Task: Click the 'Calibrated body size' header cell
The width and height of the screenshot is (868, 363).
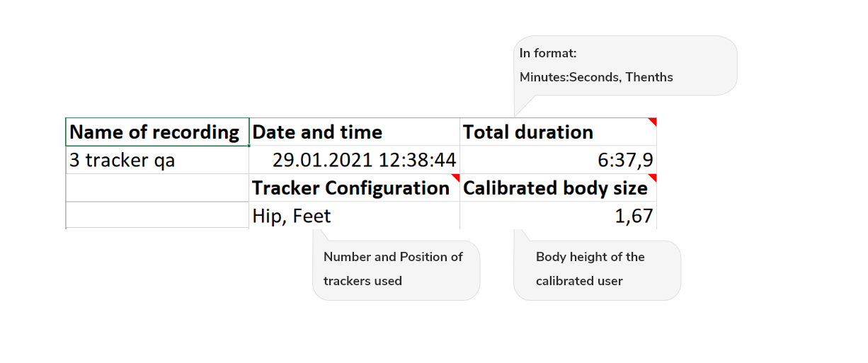Action: pyautogui.click(x=556, y=188)
